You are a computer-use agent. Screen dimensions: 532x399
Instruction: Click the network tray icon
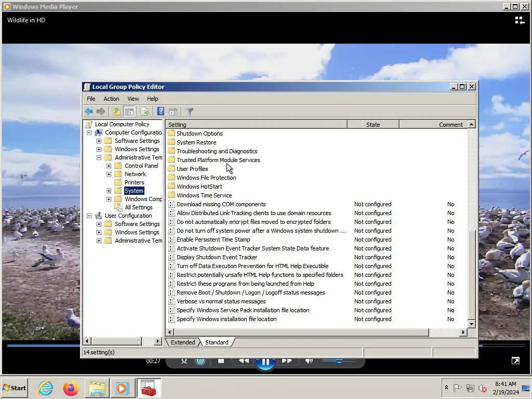(x=470, y=388)
